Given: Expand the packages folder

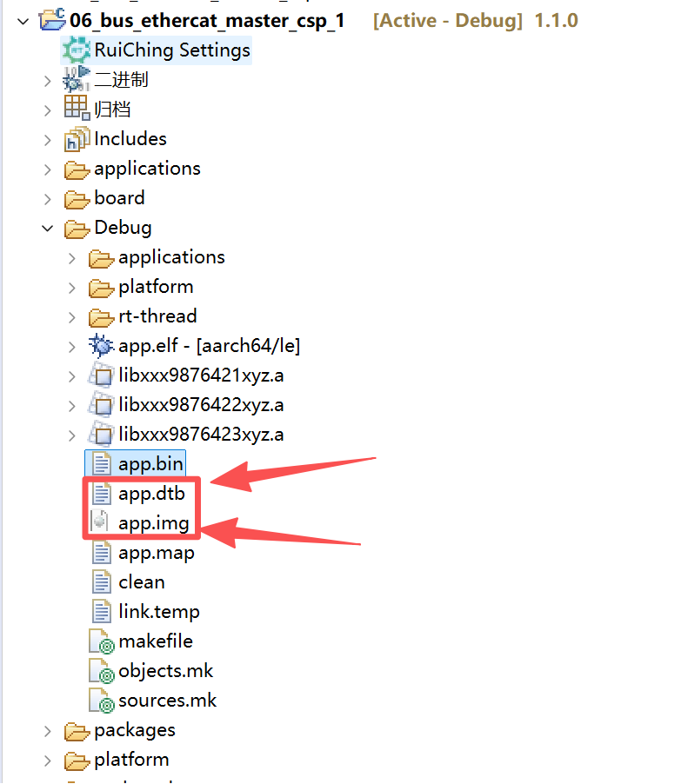Looking at the screenshot, I should [x=48, y=732].
